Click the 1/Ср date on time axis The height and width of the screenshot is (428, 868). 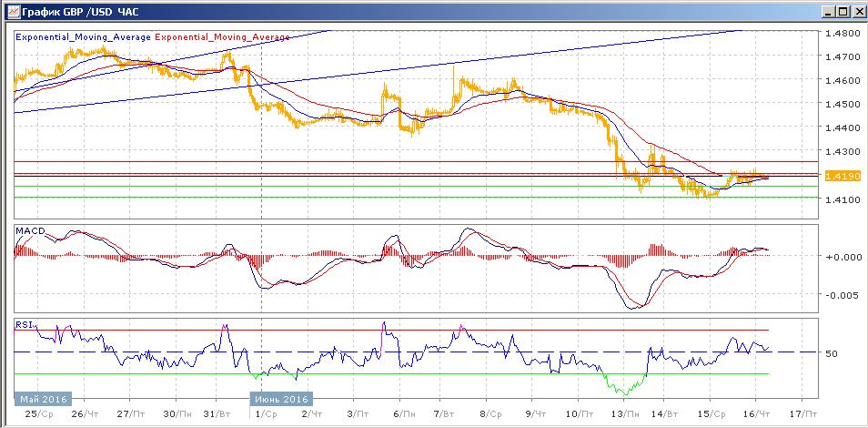265,413
